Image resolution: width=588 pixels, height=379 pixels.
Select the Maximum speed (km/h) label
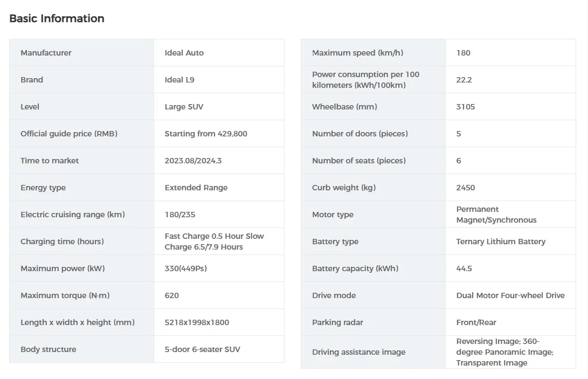[357, 53]
